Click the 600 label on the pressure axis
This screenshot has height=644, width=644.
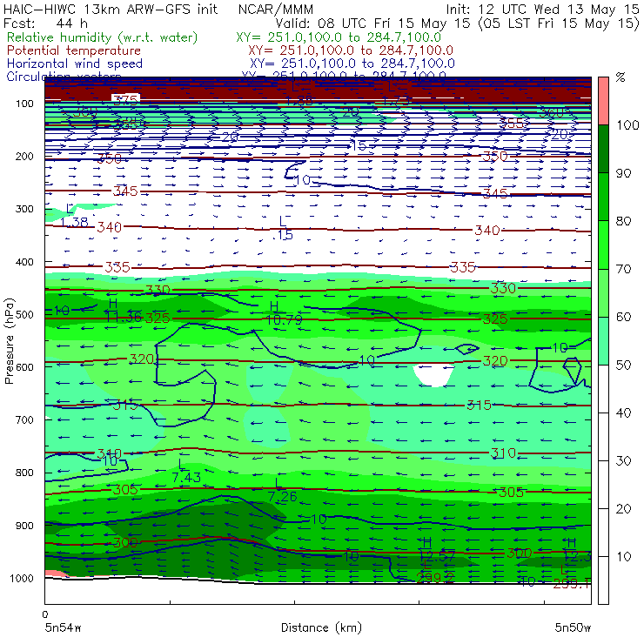point(24,367)
